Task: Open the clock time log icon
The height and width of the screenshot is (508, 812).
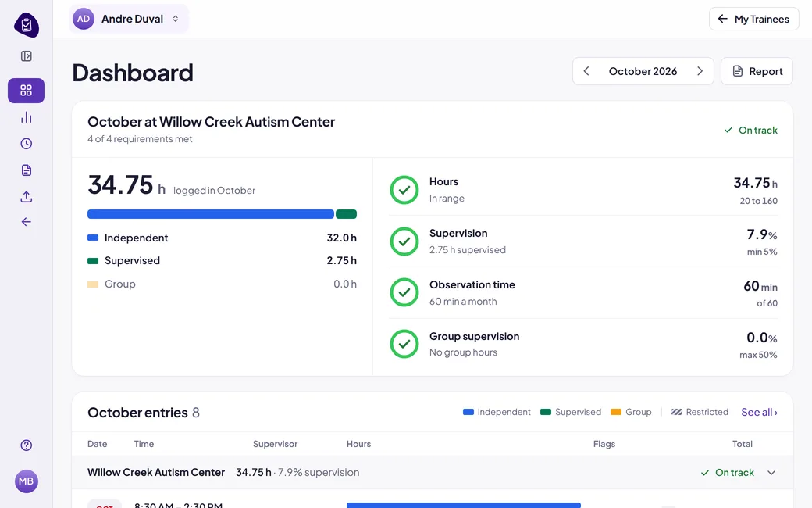Action: pos(27,144)
